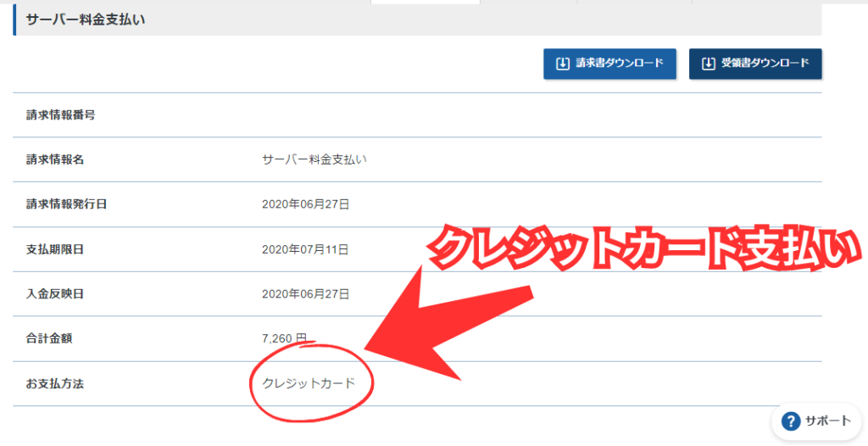The width and height of the screenshot is (868, 446).
Task: Click the 請求書ダウンロード button
Action: tap(609, 64)
